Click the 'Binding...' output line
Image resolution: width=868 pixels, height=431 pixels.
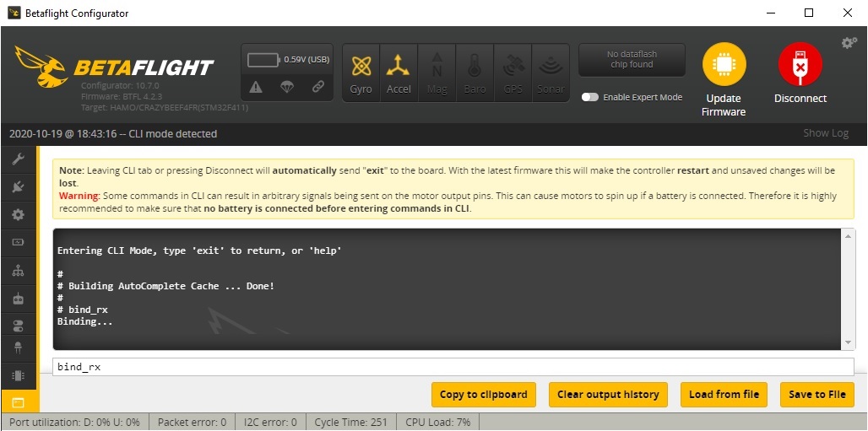coord(84,321)
